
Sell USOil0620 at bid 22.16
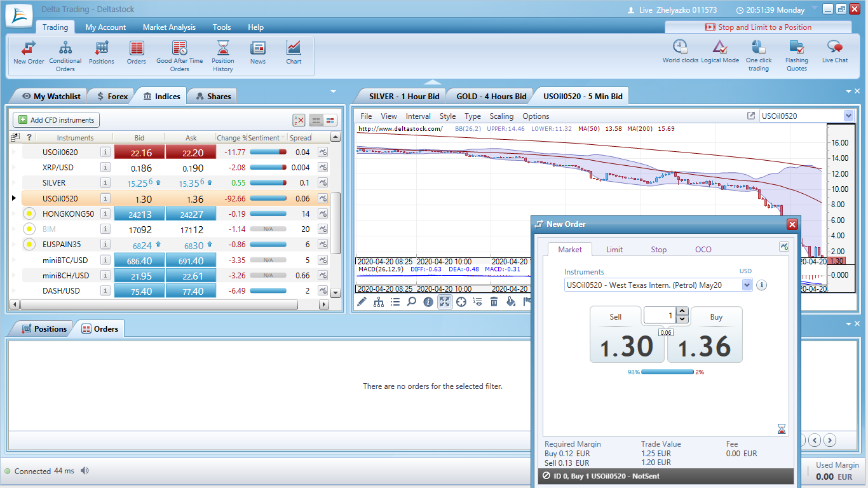[x=139, y=152]
